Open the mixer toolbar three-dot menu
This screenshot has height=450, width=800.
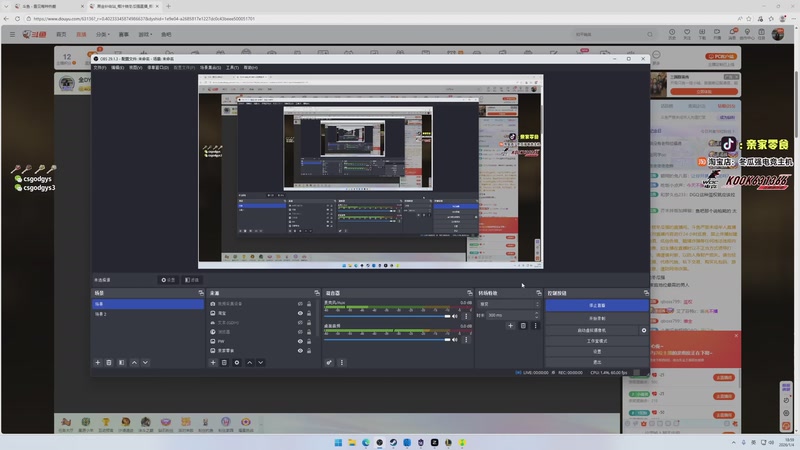pyautogui.click(x=342, y=362)
